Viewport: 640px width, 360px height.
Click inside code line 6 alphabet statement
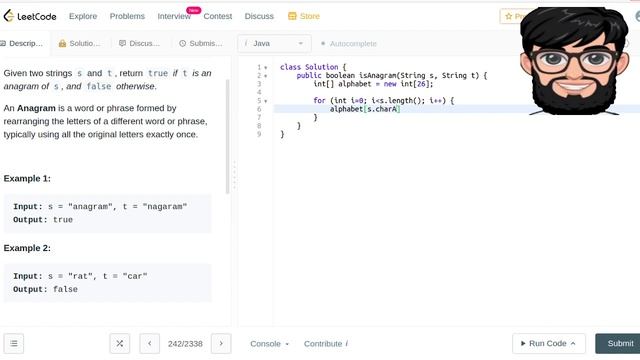tap(365, 109)
